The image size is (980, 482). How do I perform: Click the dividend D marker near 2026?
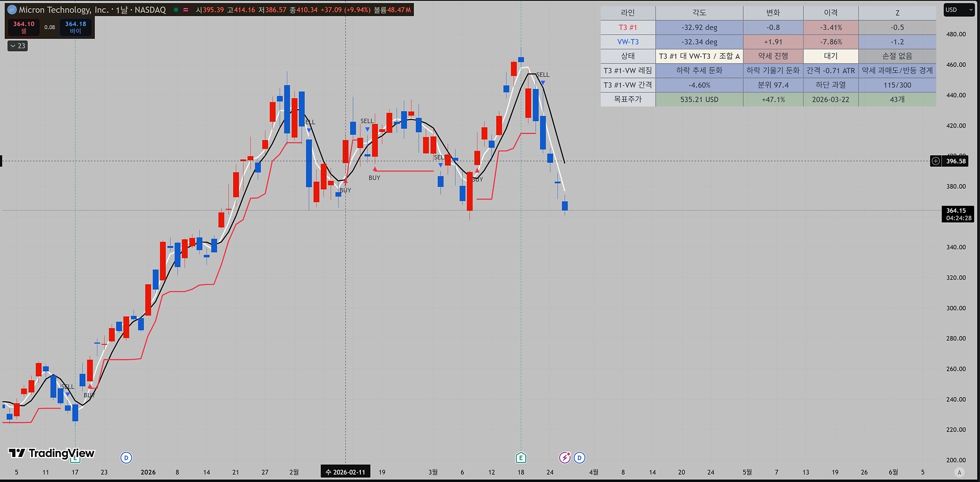point(126,457)
